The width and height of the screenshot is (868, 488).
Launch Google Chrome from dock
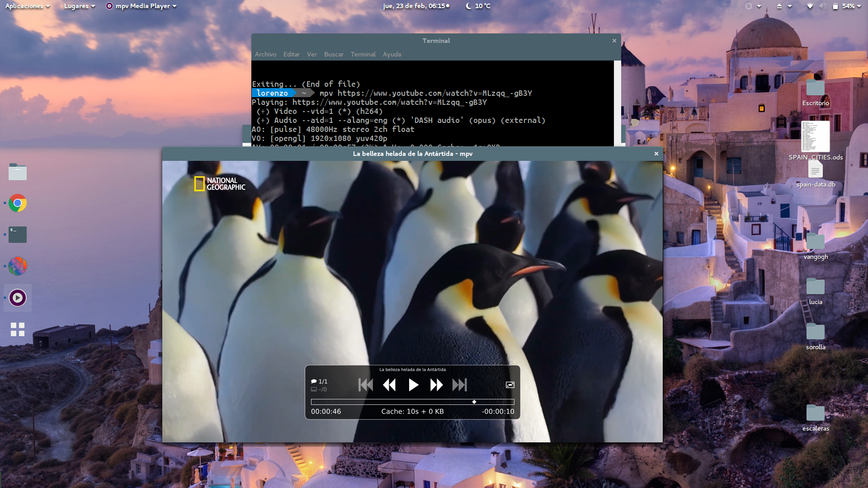18,203
